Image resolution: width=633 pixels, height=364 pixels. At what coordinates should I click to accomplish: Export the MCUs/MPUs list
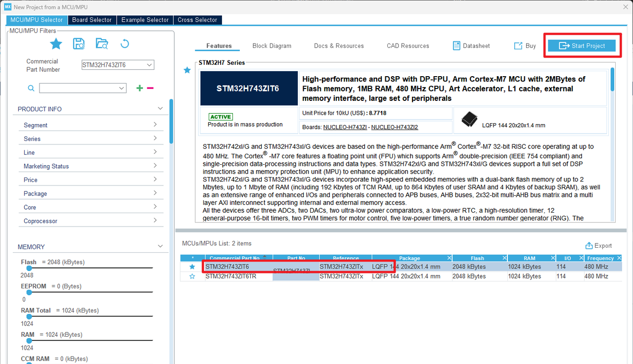[x=598, y=245]
